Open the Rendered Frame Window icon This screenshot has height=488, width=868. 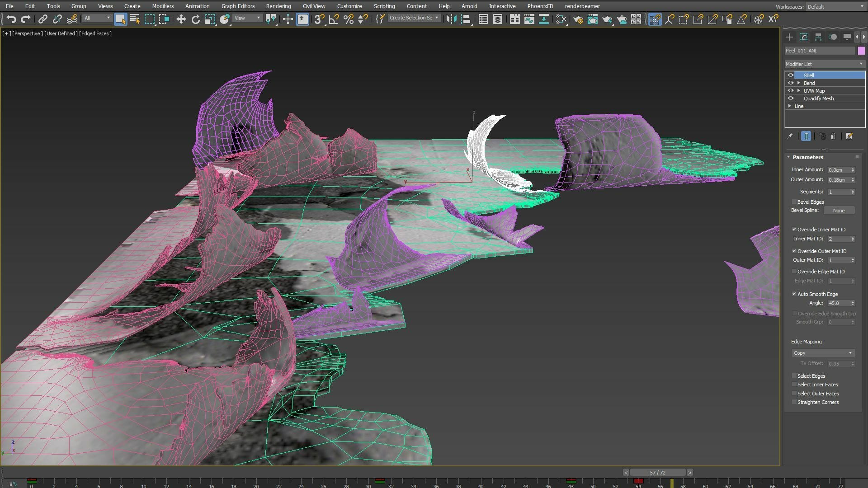pyautogui.click(x=592, y=19)
